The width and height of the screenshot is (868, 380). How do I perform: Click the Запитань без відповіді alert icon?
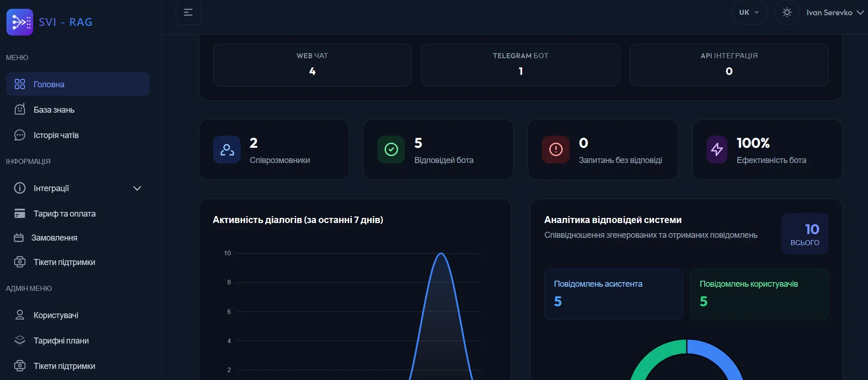(x=556, y=150)
